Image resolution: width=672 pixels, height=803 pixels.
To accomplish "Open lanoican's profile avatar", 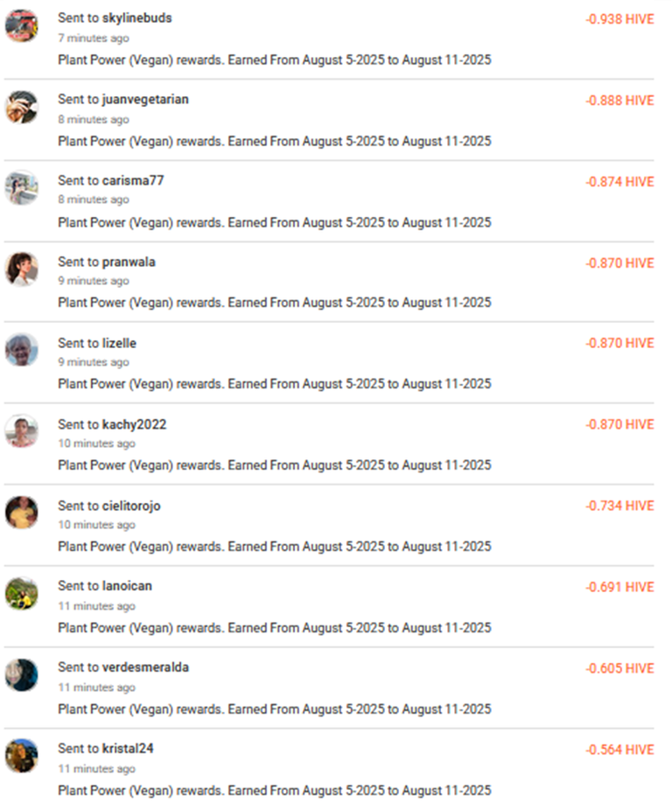I will [22, 594].
